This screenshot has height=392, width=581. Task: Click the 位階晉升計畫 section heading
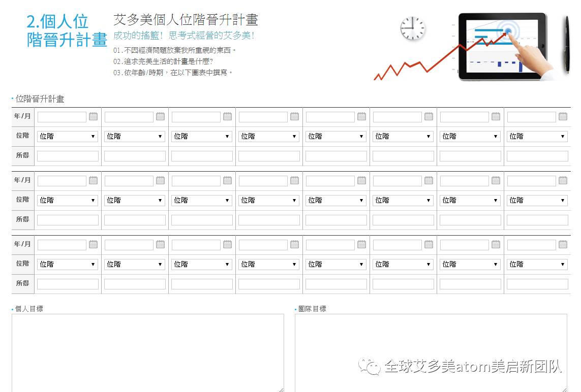click(x=40, y=99)
